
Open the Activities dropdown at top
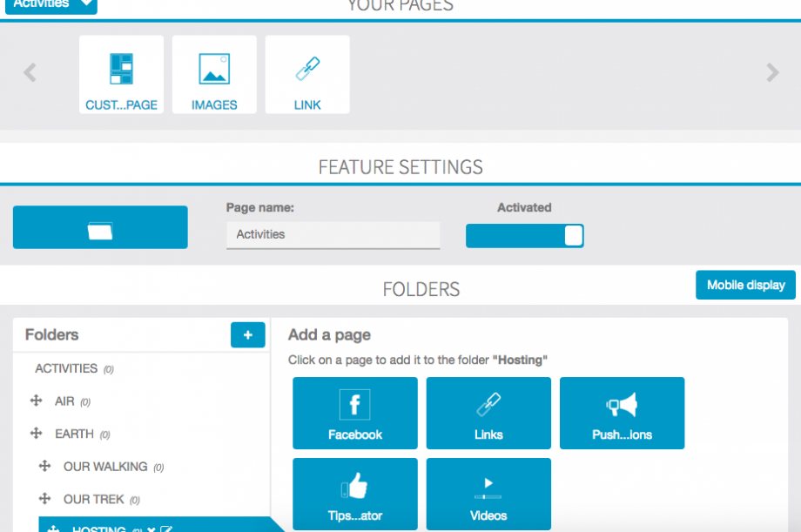coord(50,5)
